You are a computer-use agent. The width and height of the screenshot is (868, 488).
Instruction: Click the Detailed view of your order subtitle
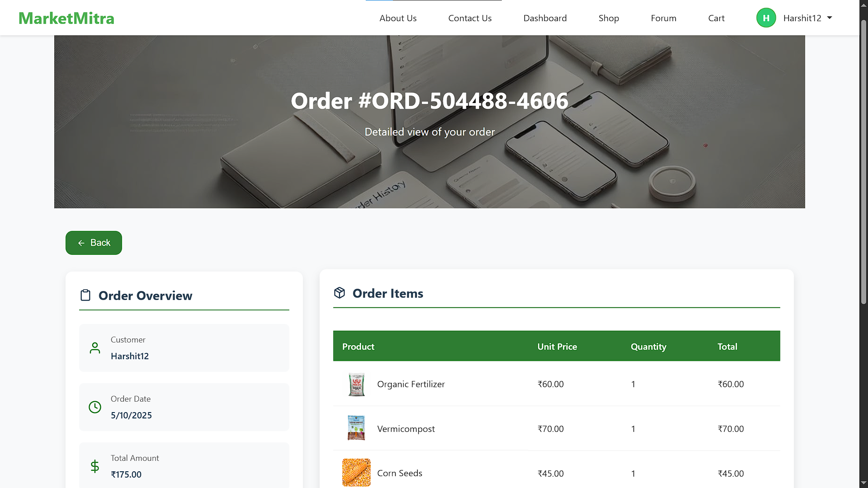coord(429,132)
